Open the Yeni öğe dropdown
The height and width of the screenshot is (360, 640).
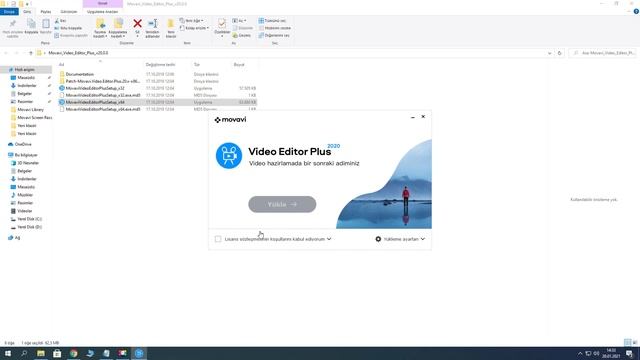tap(191, 20)
